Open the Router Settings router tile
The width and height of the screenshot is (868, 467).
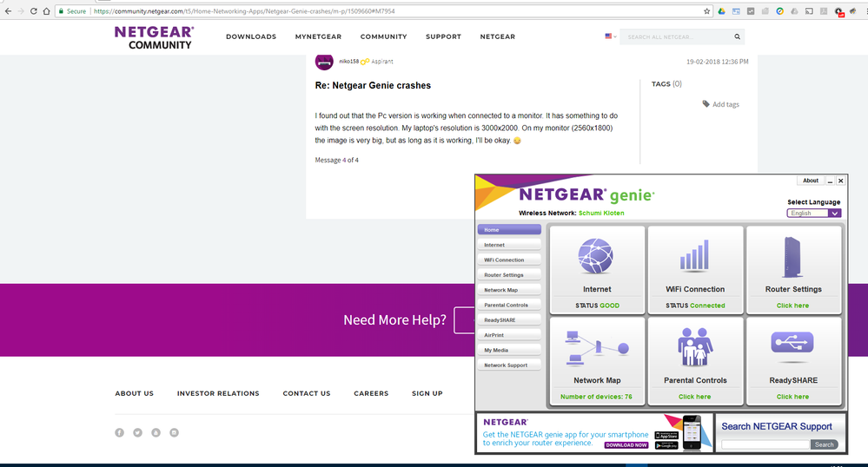point(793,269)
